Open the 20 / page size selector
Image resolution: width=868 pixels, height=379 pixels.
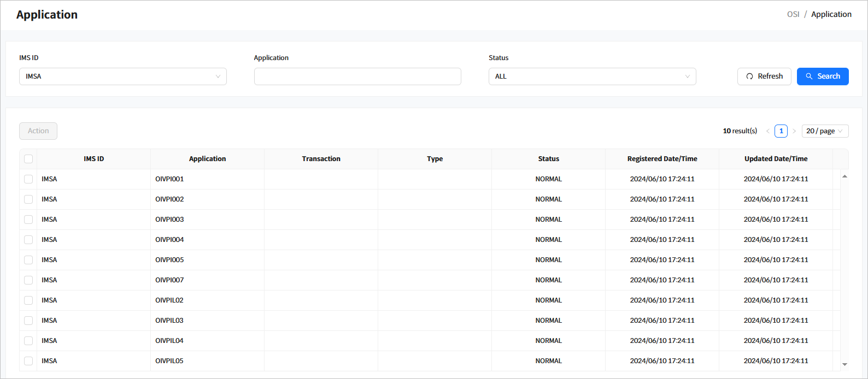[x=824, y=131]
